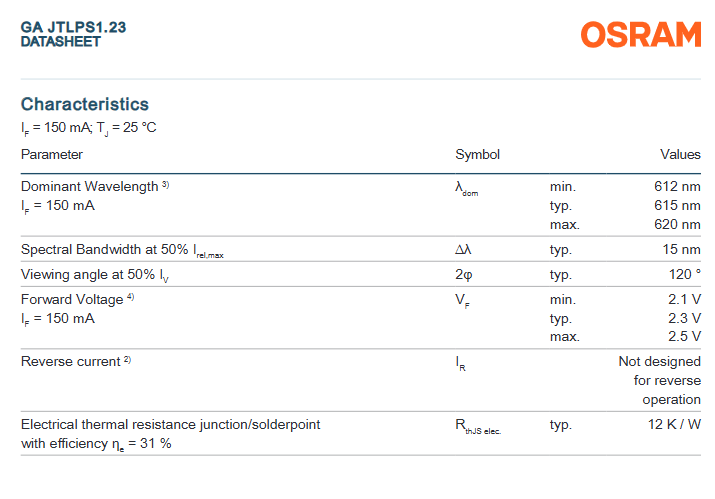Viewport: 715px width, 499px height.
Task: Click the 12 K / W resistance value
Action: click(674, 425)
